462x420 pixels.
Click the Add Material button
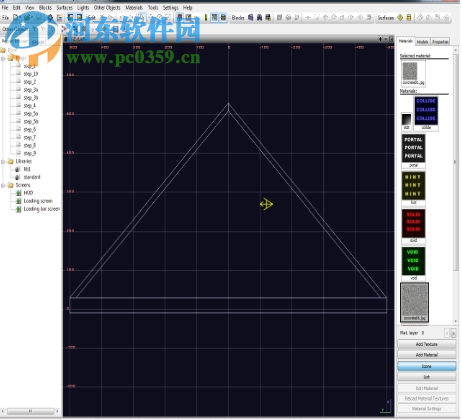pos(427,355)
